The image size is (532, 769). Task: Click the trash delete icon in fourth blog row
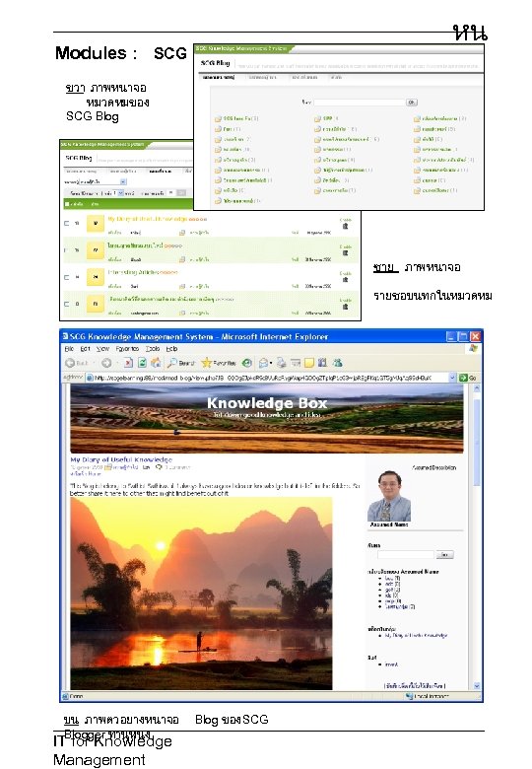(346, 307)
